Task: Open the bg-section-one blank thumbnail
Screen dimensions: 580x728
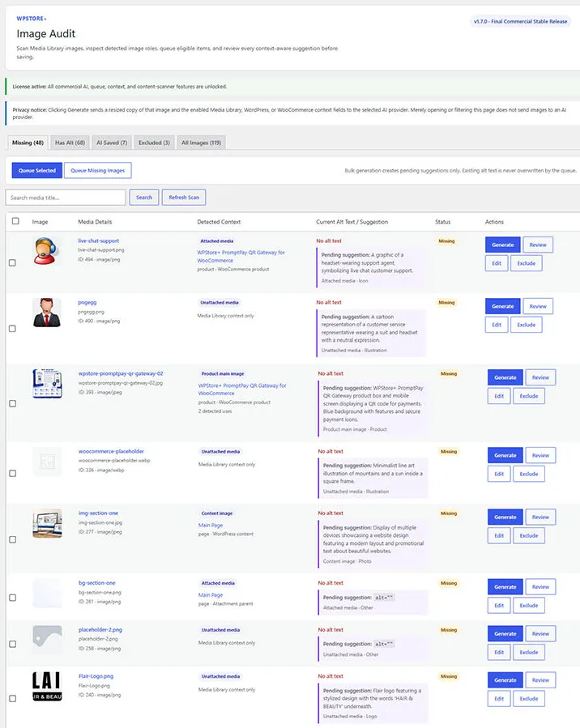Action: (x=47, y=593)
